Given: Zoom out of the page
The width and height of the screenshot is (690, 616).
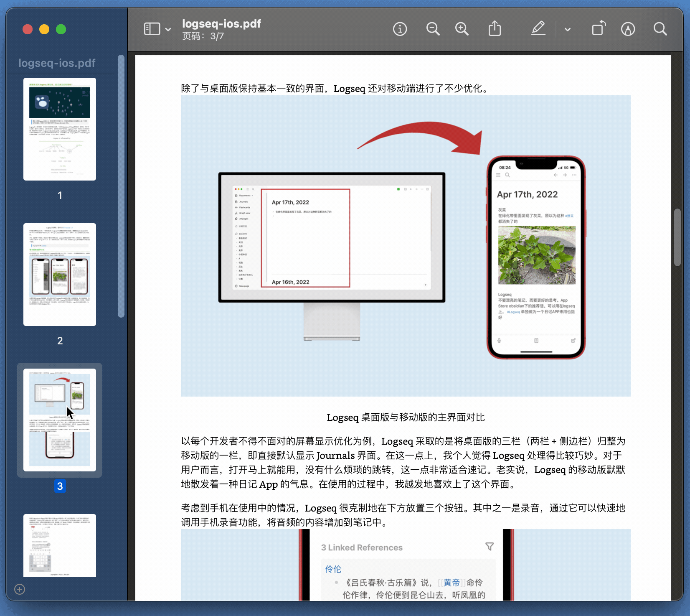Looking at the screenshot, I should point(433,29).
